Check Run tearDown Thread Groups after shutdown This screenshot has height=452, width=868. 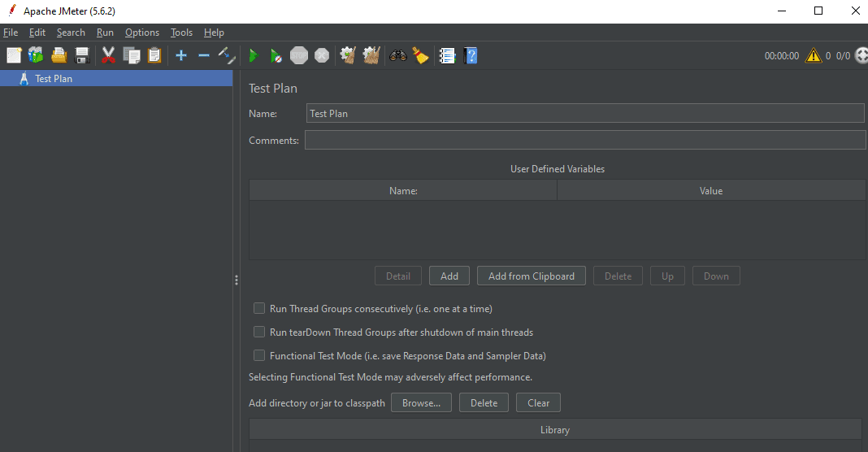(x=259, y=332)
